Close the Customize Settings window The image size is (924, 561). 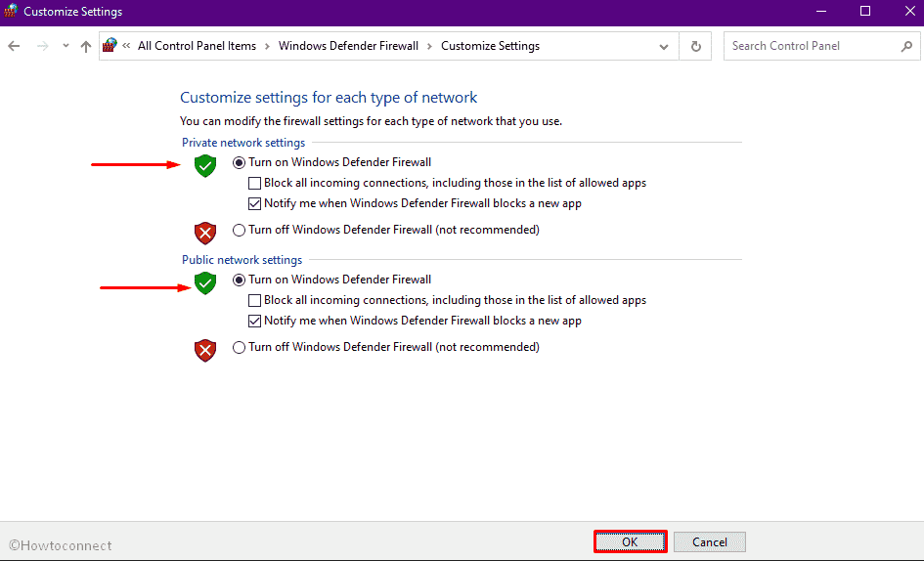910,11
